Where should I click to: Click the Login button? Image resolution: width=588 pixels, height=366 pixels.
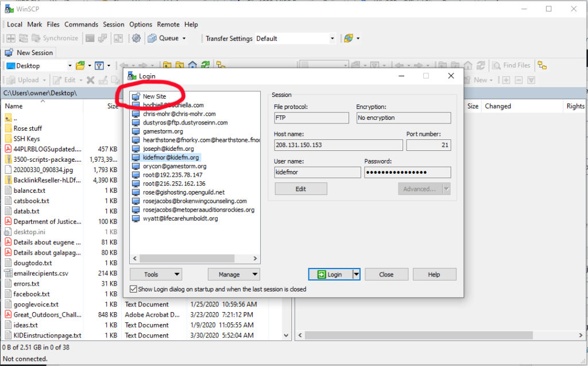click(x=330, y=274)
